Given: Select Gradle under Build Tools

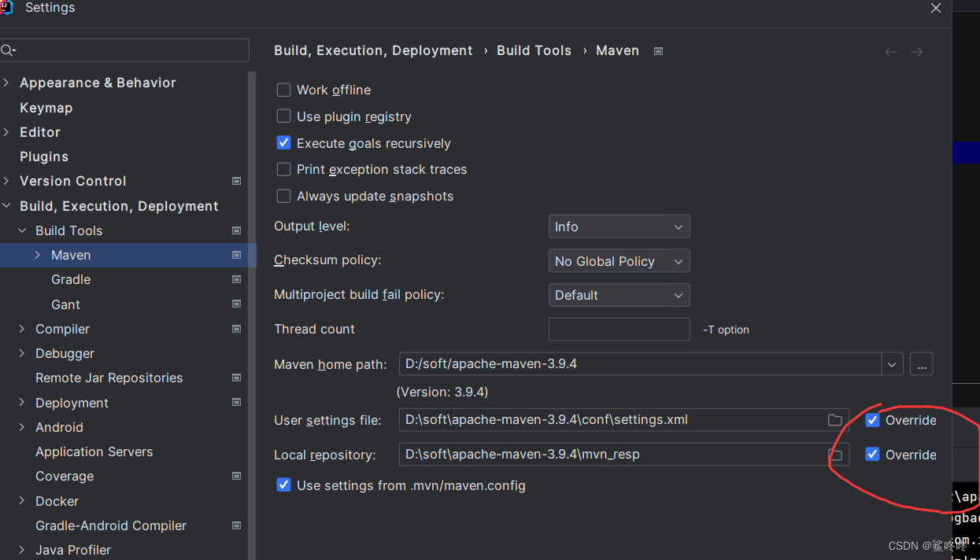Looking at the screenshot, I should tap(70, 279).
